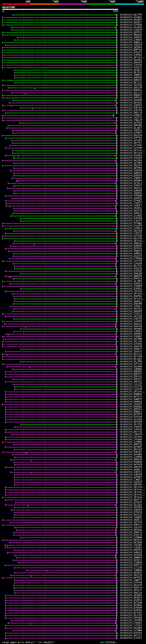
Task: Click the purple ~60% identity legend bar
Action: click(73, 4)
